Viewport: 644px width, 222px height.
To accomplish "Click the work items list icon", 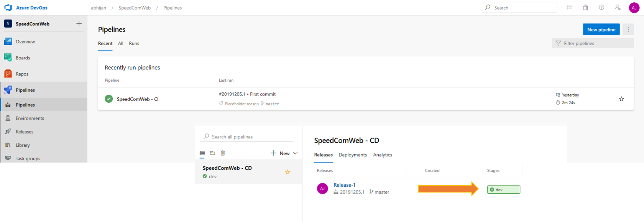I will (x=570, y=8).
